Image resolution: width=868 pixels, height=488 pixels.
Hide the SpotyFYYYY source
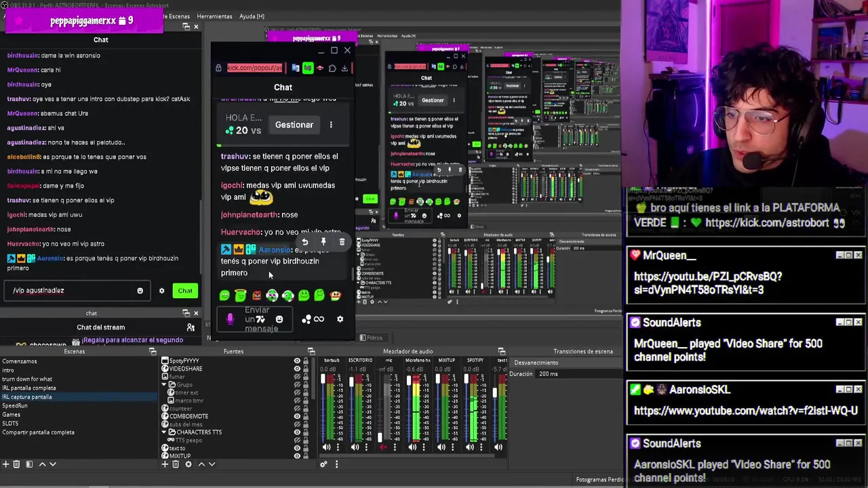tap(297, 361)
